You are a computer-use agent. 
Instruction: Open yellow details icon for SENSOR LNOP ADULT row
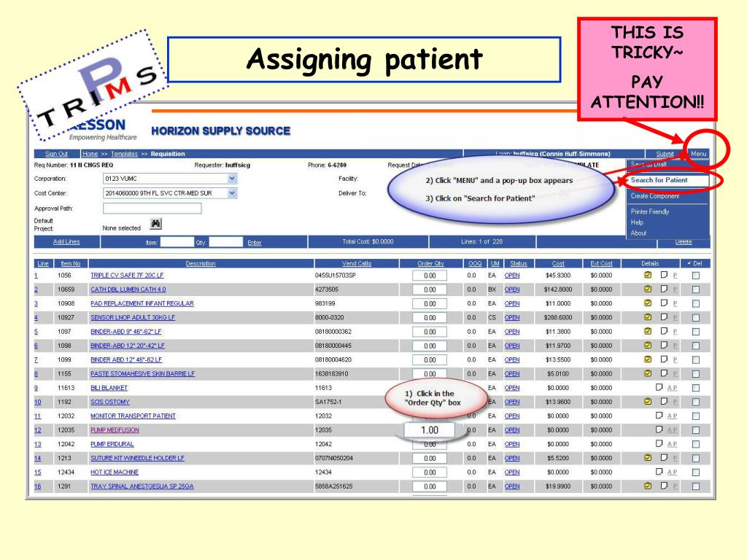(x=648, y=317)
